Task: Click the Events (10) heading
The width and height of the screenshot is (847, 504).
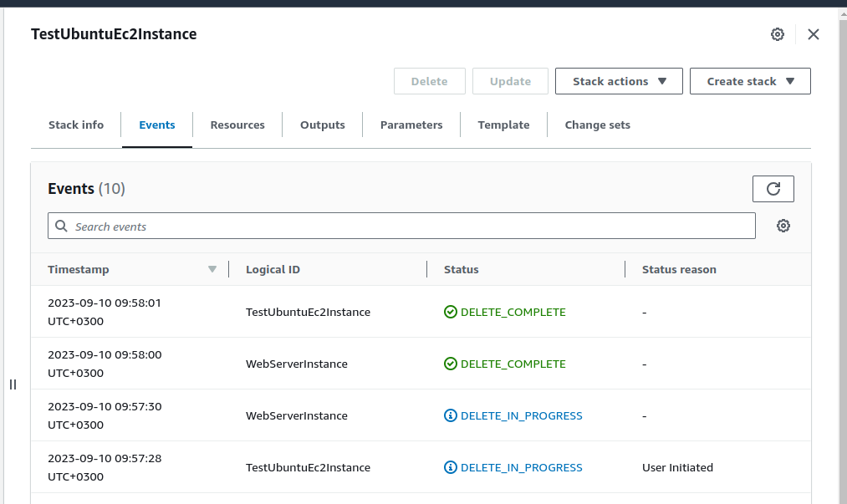Action: click(x=86, y=189)
